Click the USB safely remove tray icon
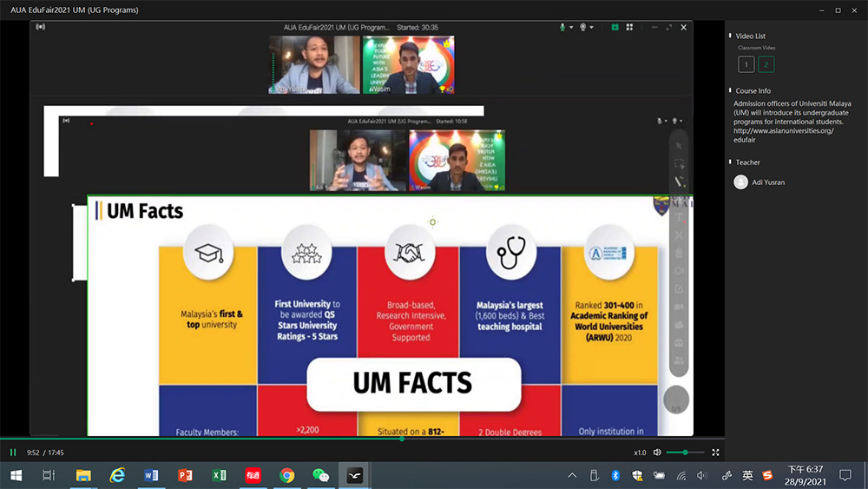 (594, 475)
